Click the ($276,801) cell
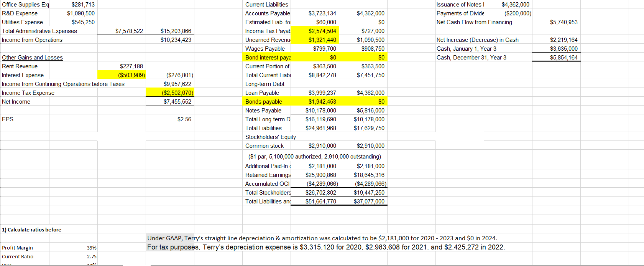This screenshot has height=266, width=644. (x=180, y=75)
